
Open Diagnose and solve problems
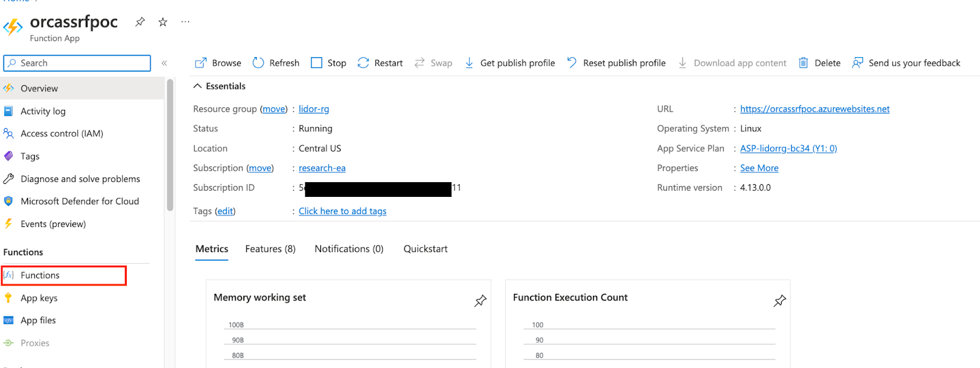tap(82, 179)
